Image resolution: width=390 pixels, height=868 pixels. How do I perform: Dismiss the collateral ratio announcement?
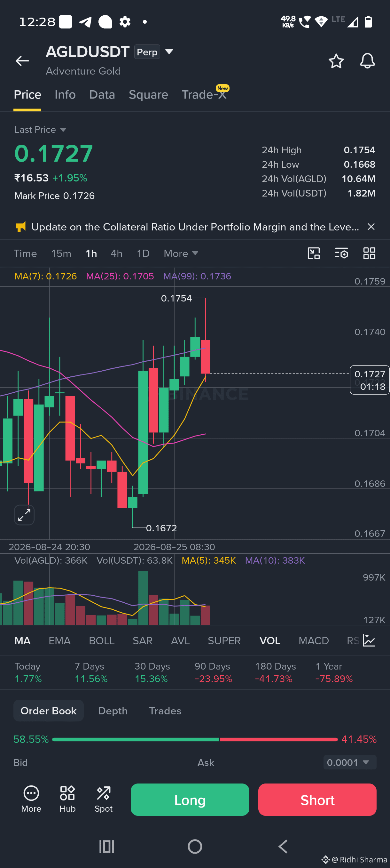pyautogui.click(x=371, y=227)
